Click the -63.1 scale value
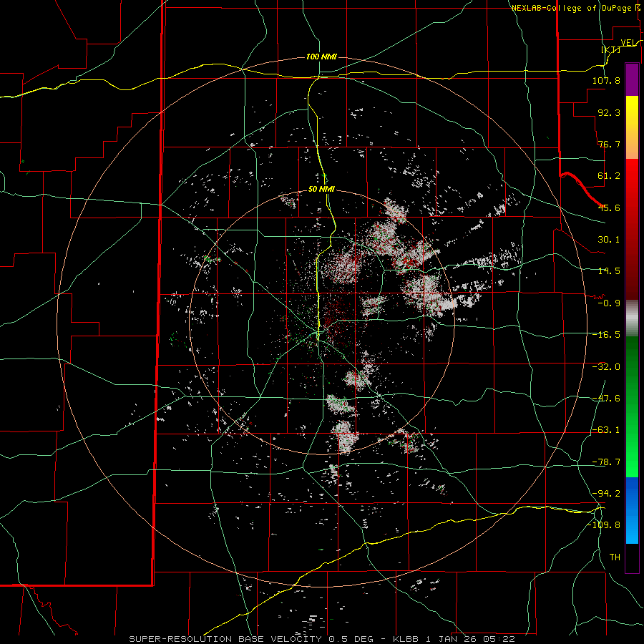644x644 pixels. click(x=606, y=430)
